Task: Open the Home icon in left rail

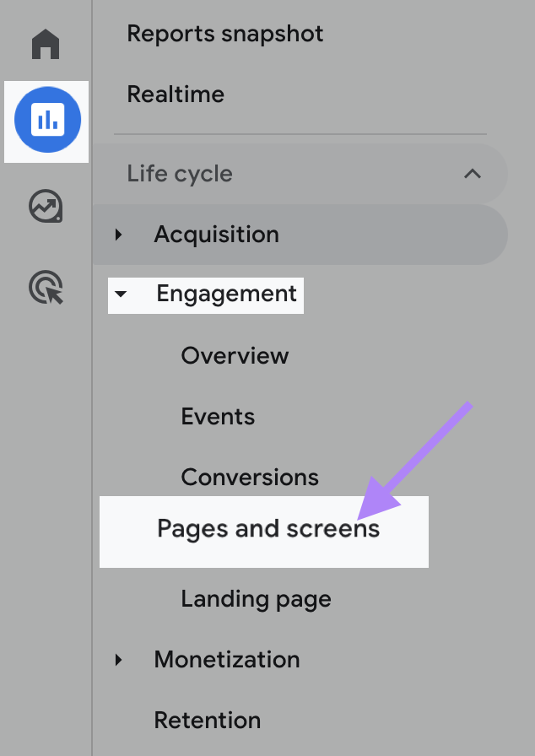Action: point(46,44)
